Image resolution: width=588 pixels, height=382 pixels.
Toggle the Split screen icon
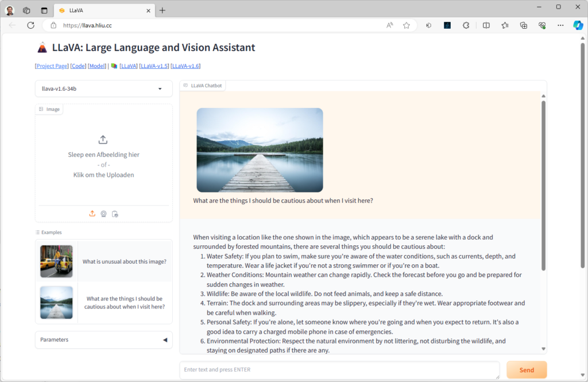click(486, 25)
